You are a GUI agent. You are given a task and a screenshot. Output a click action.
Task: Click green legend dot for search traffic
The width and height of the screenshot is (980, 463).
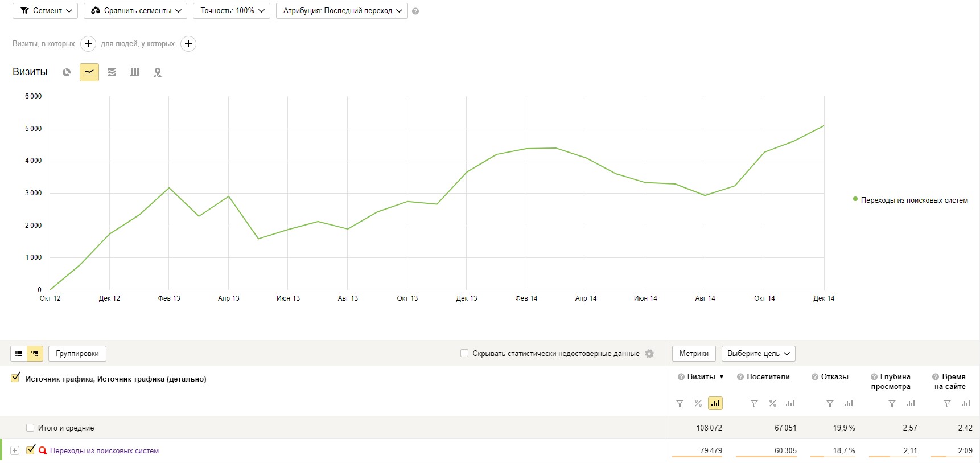(x=855, y=199)
